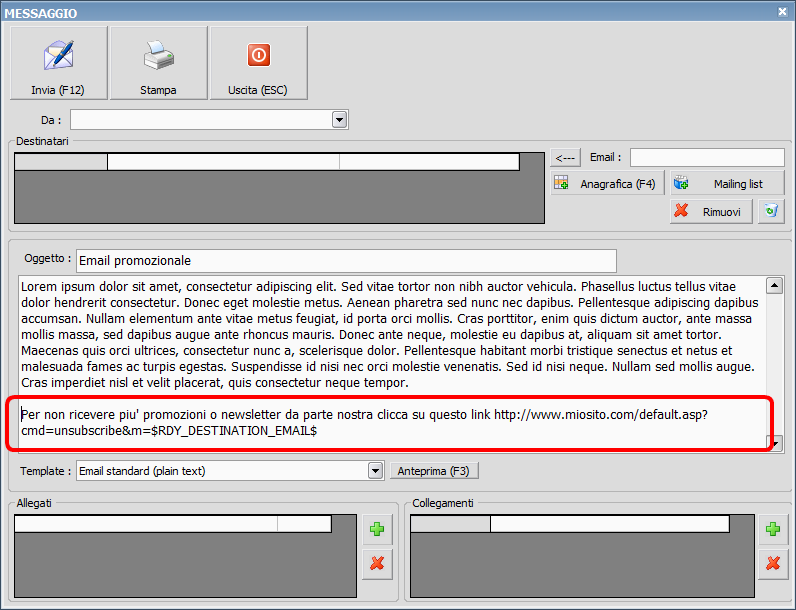This screenshot has height=610, width=796.
Task: Remove a link in Collegamenti panel
Action: 772,563
